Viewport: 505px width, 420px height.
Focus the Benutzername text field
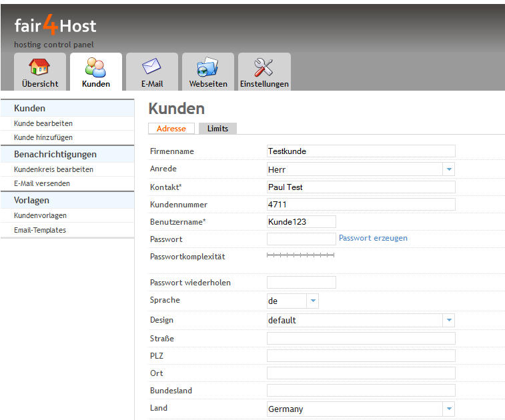301,221
